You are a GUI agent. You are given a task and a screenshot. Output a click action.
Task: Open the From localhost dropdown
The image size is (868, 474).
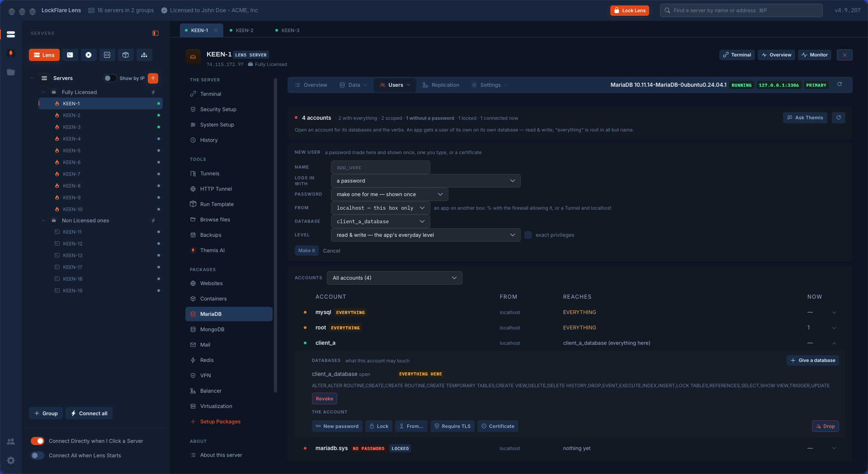tap(380, 208)
